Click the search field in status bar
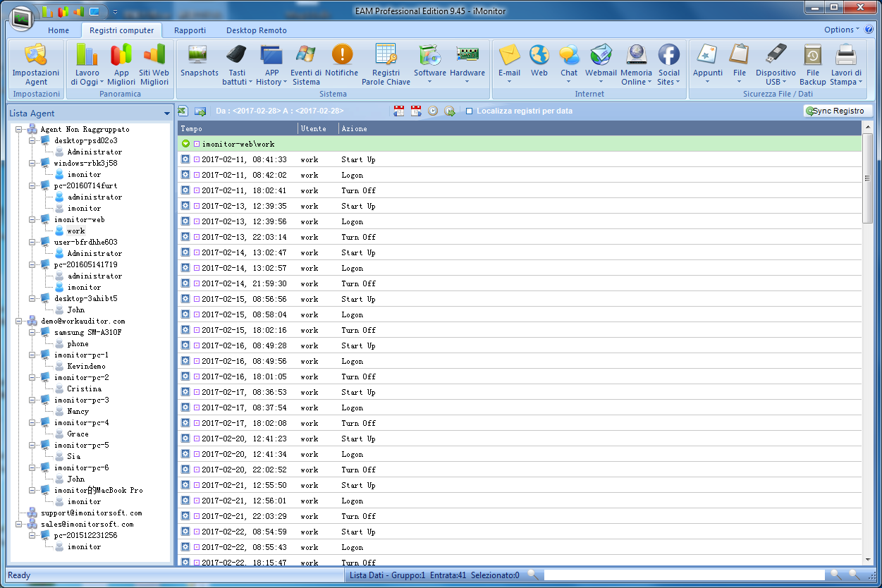The height and width of the screenshot is (588, 882). (684, 575)
